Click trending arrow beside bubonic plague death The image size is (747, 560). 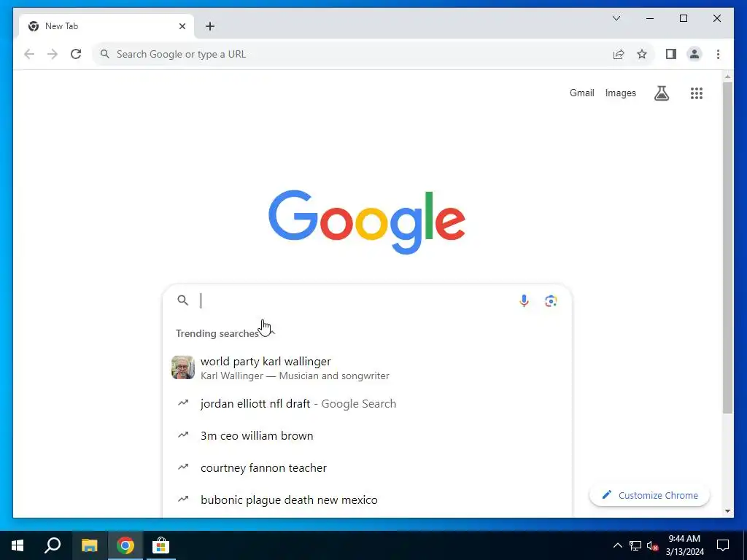[183, 499]
